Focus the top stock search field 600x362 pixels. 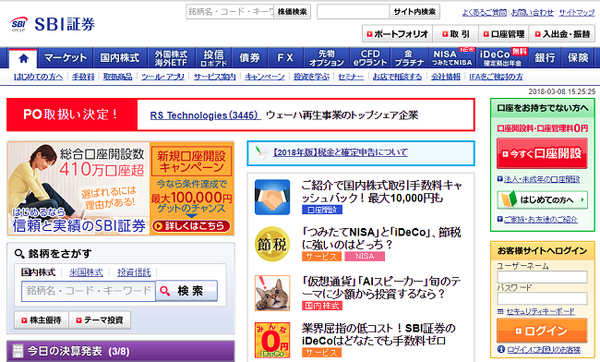pos(230,12)
